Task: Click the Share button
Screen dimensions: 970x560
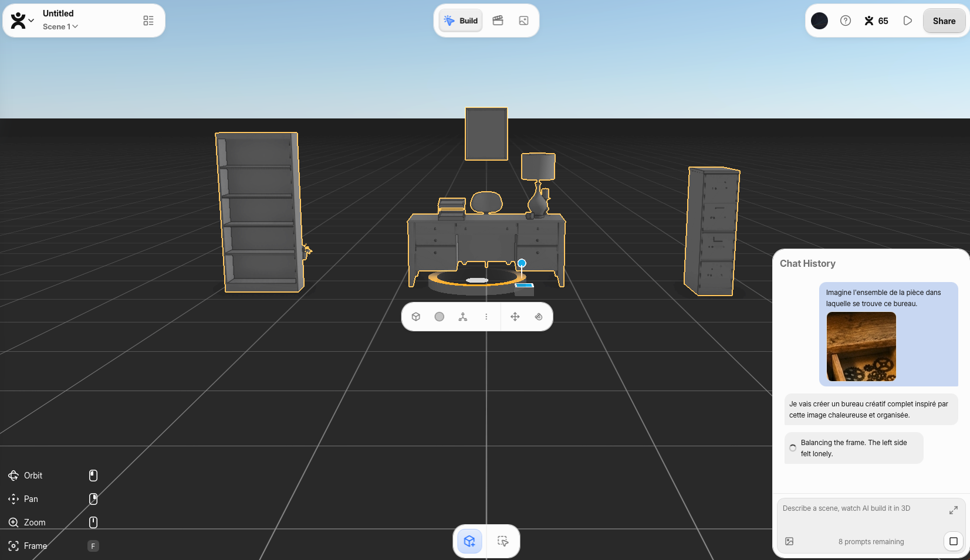Action: coord(944,21)
